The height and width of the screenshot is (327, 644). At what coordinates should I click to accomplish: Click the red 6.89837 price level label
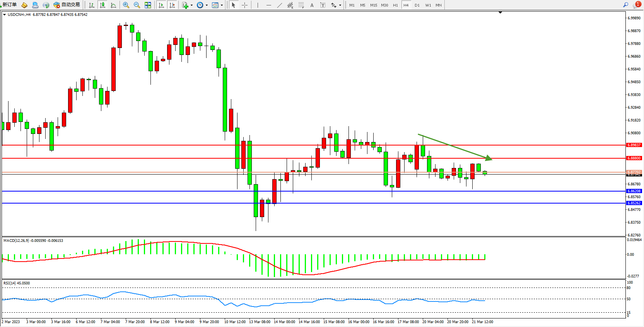coord(634,145)
